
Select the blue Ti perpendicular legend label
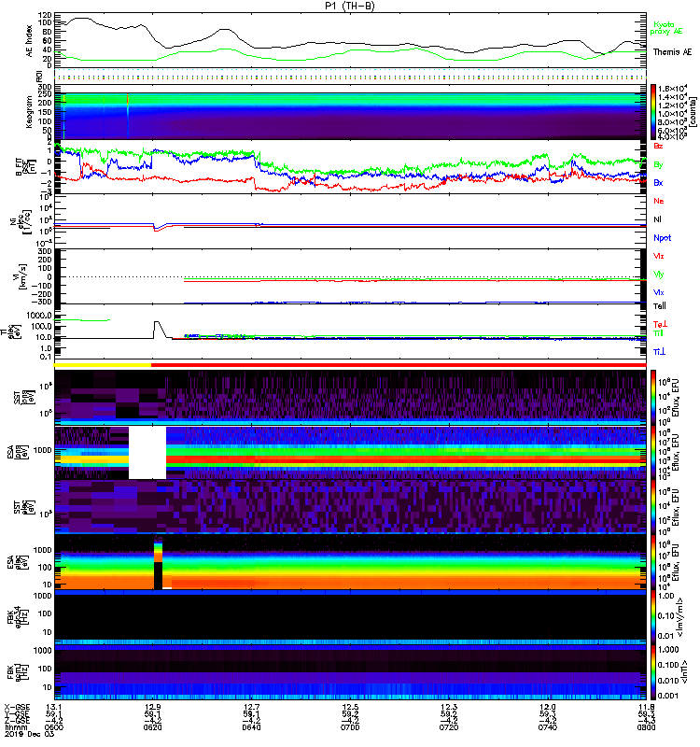[x=659, y=352]
